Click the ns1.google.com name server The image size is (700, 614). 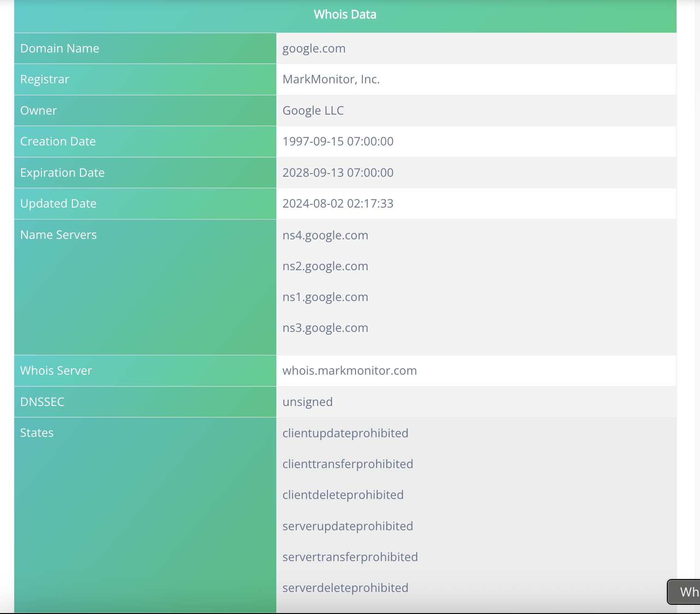click(325, 297)
